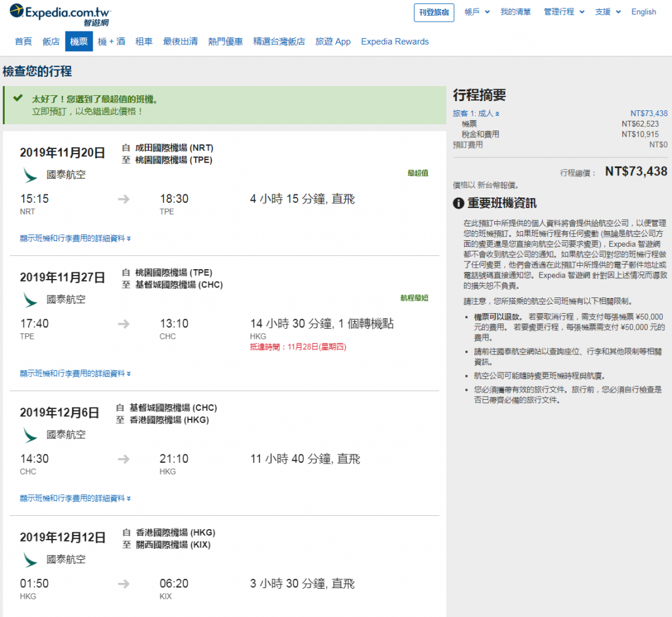Image resolution: width=672 pixels, height=617 pixels.
Task: Open the 帳戶 account dropdown
Action: pyautogui.click(x=477, y=12)
